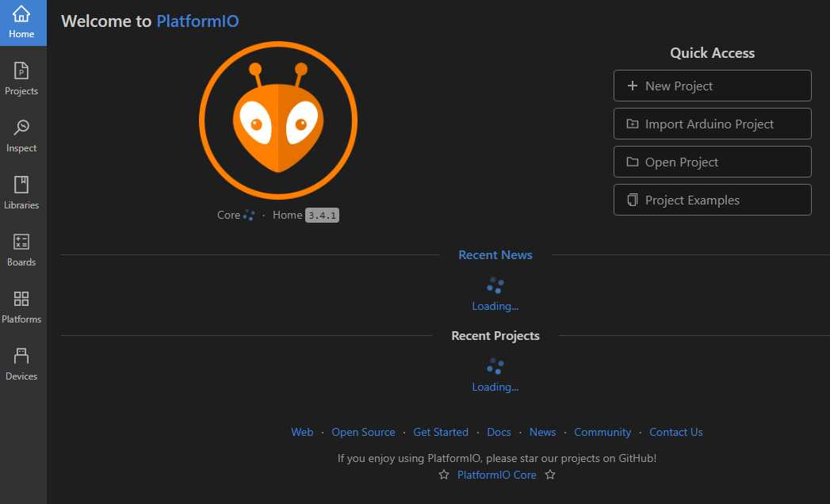Open the Home screen from the sidebar
Screen dimensions: 830x504
pyautogui.click(x=22, y=16)
